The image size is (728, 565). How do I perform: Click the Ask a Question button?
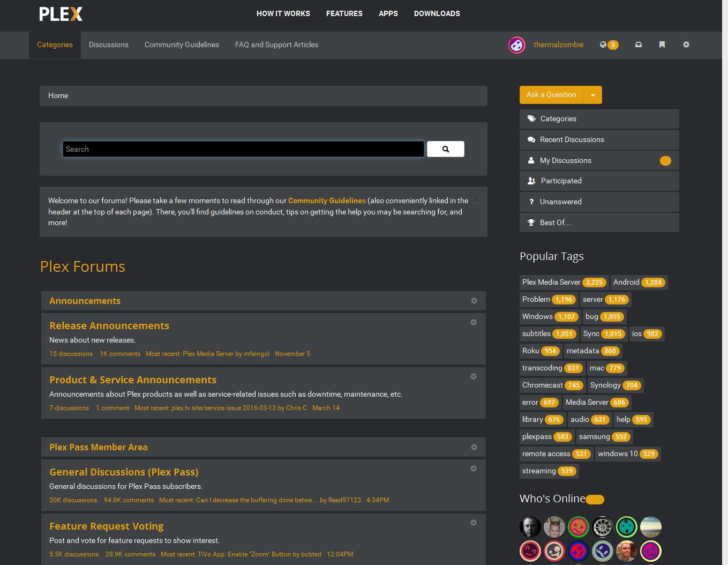(x=551, y=95)
